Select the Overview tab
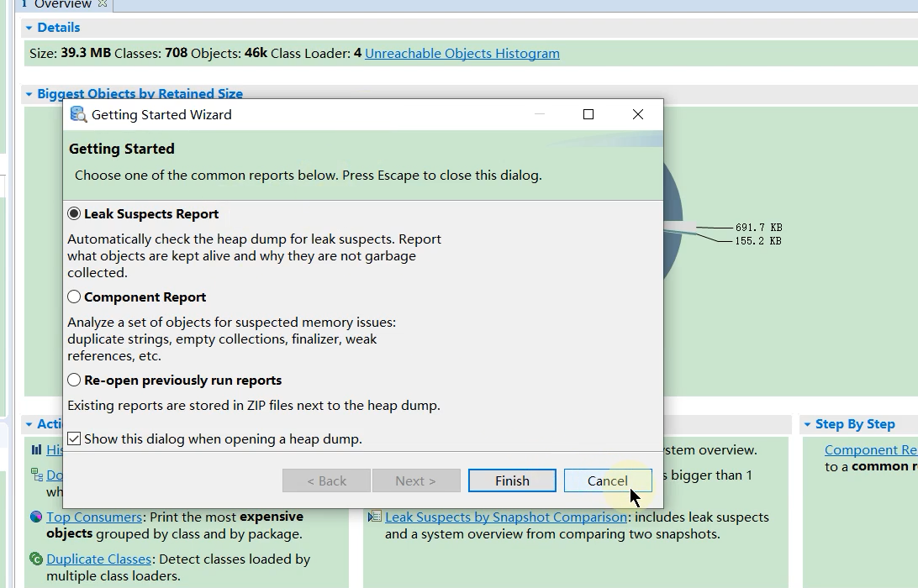918x588 pixels. click(x=63, y=4)
